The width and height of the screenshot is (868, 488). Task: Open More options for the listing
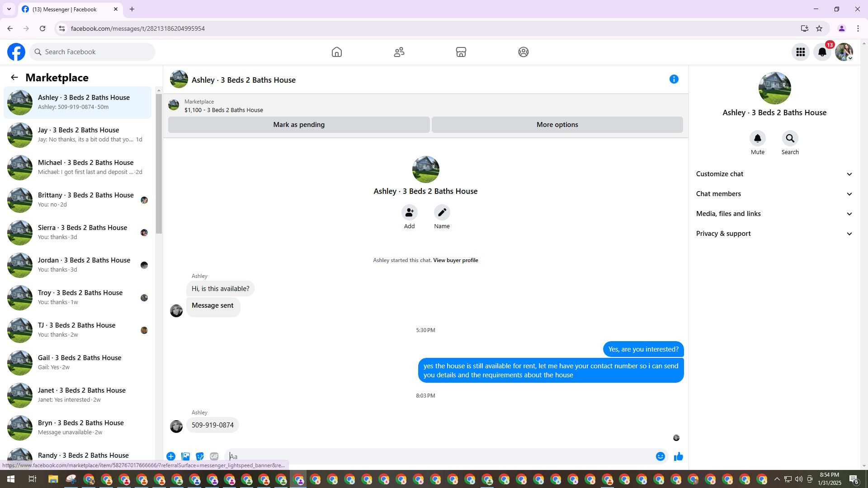click(557, 125)
